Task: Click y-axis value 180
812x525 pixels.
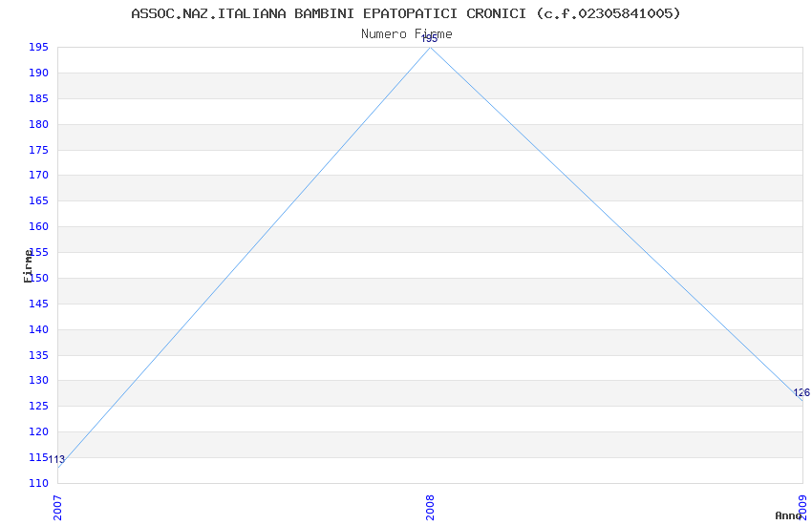Action: click(x=38, y=124)
